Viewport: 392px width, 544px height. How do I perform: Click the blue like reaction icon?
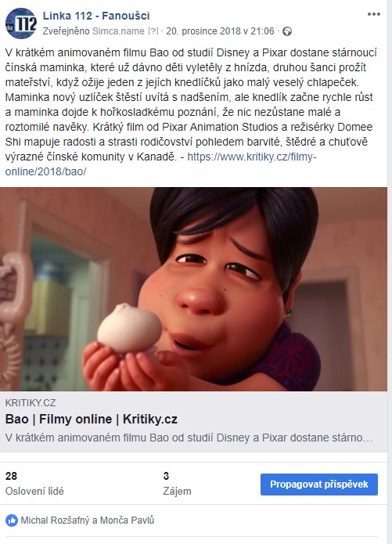12,521
